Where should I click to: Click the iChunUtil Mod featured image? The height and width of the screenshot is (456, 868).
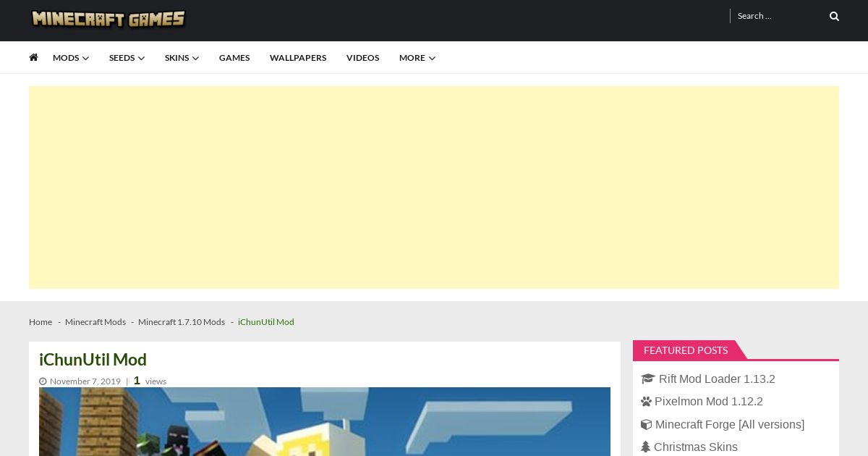point(325,421)
